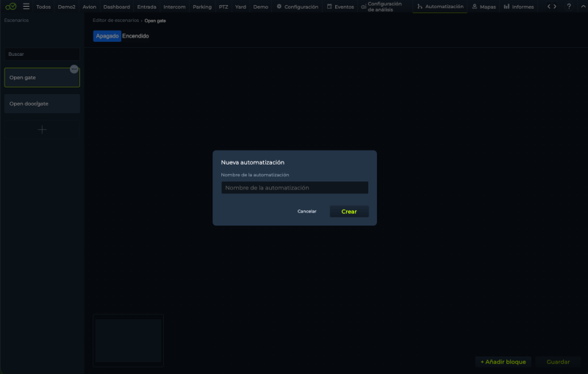This screenshot has height=374, width=588.
Task: Open the Dashboard tab
Action: pyautogui.click(x=117, y=7)
